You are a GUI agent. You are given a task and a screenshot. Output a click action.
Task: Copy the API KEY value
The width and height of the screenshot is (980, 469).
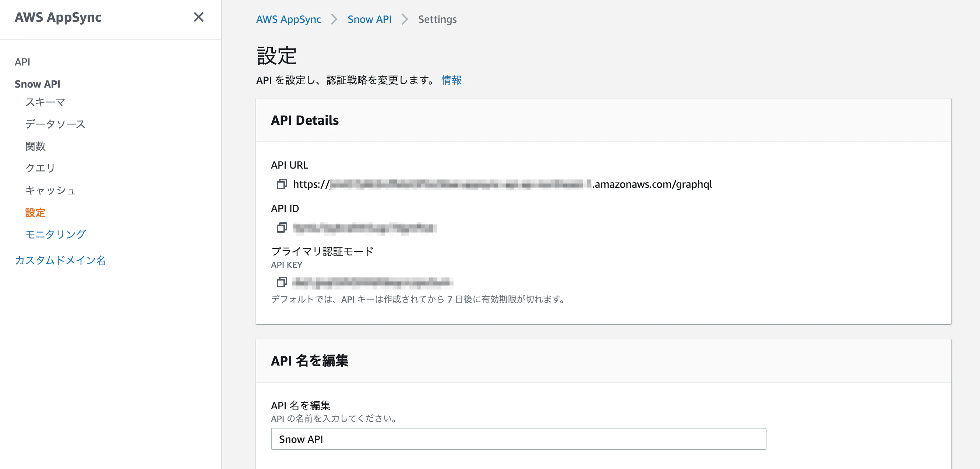pyautogui.click(x=282, y=282)
